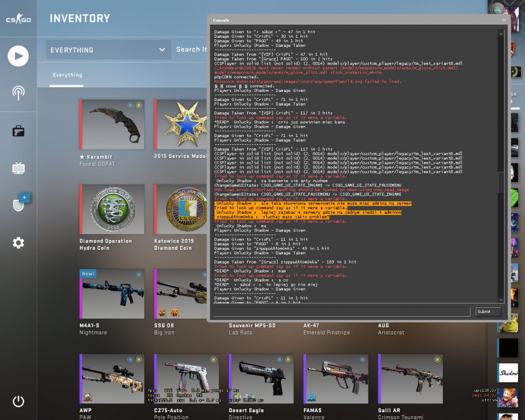
Task: Open the Shrek friend avatar
Action: [508, 323]
